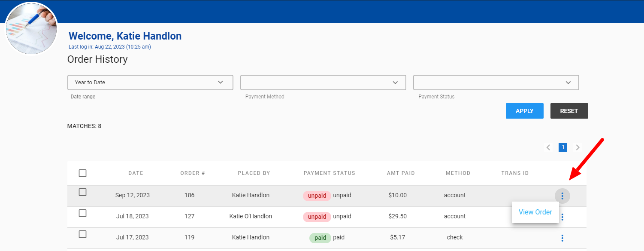Viewport: 644px width, 251px height.
Task: Click METHOD column header
Action: pyautogui.click(x=458, y=173)
